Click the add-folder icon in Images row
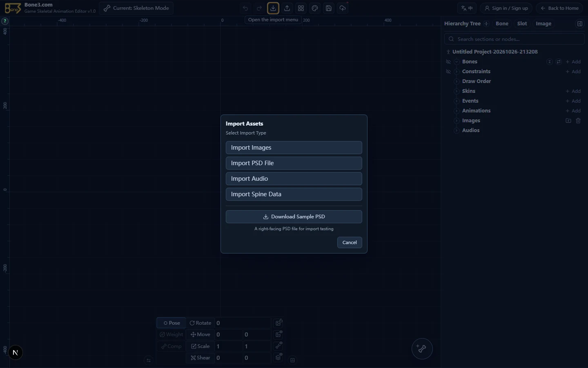The height and width of the screenshot is (368, 588). [x=568, y=121]
